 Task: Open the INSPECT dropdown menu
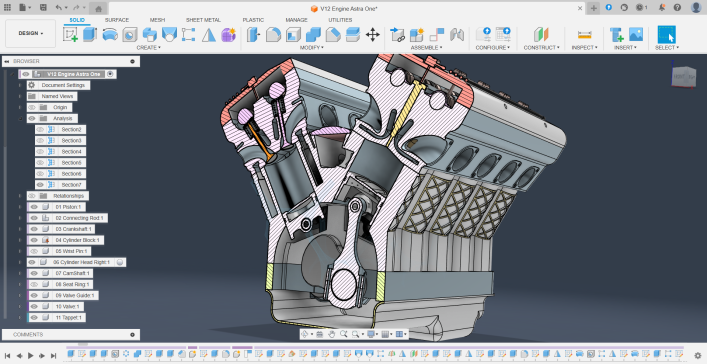pos(584,47)
